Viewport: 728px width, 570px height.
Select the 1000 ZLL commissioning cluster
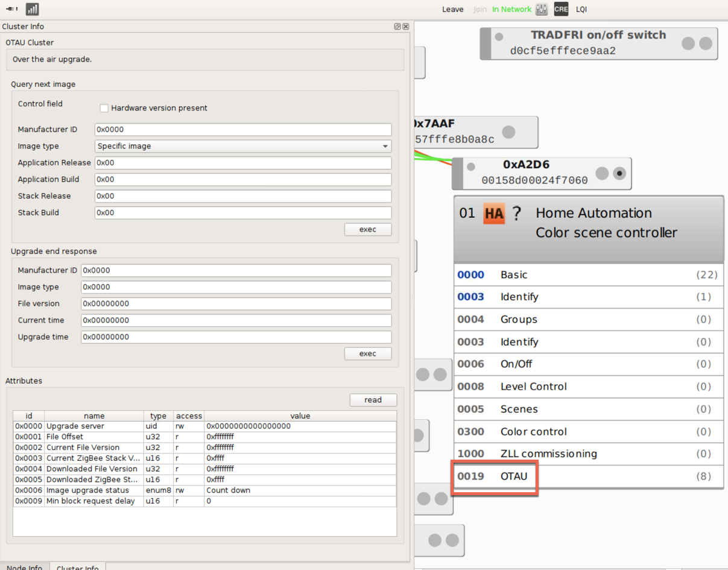[x=588, y=454]
